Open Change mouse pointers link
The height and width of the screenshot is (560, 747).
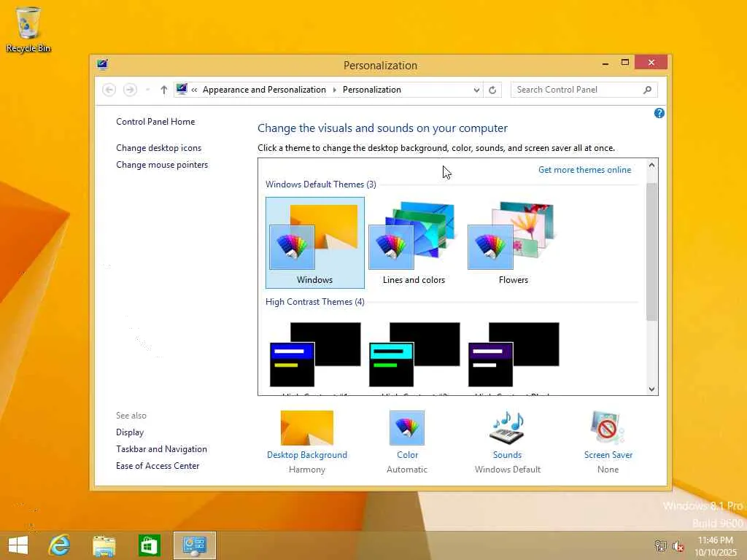162,164
